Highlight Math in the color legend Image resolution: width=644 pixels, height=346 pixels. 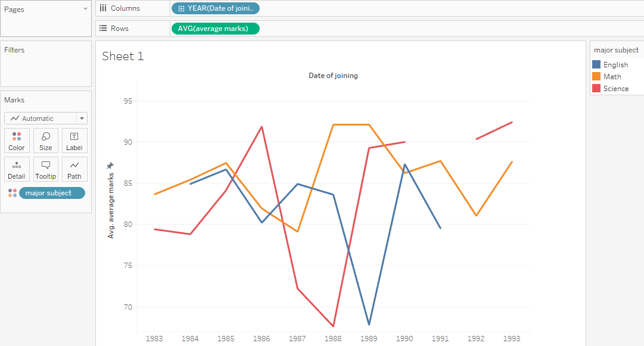[612, 77]
